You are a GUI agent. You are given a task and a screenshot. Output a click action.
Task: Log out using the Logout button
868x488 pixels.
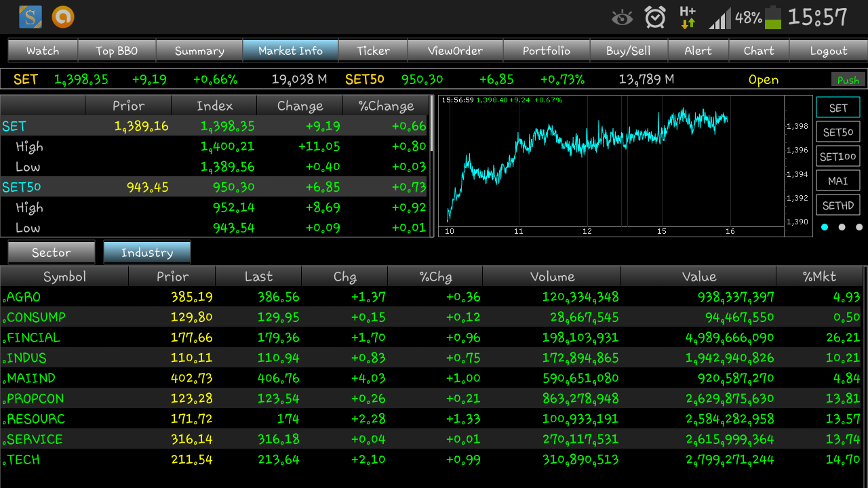click(828, 51)
